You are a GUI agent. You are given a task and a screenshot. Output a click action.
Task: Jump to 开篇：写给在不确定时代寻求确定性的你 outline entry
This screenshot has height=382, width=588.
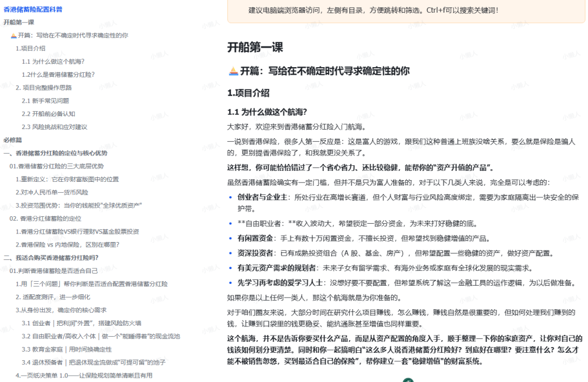[x=73, y=35]
